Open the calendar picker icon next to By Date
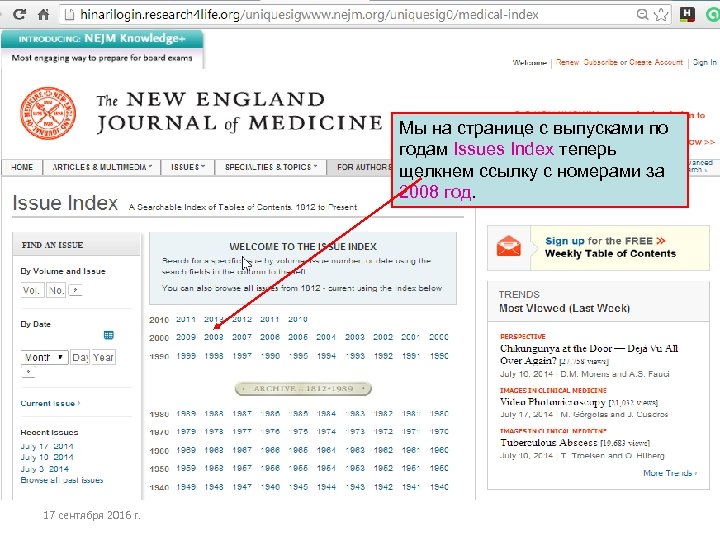The width and height of the screenshot is (720, 540). [108, 335]
